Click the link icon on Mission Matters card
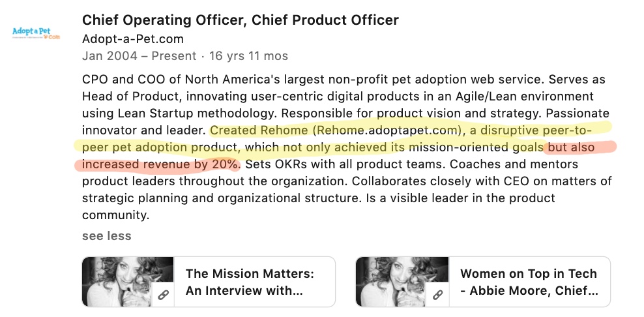Screen dimensions: 644x317 pyautogui.click(x=164, y=295)
